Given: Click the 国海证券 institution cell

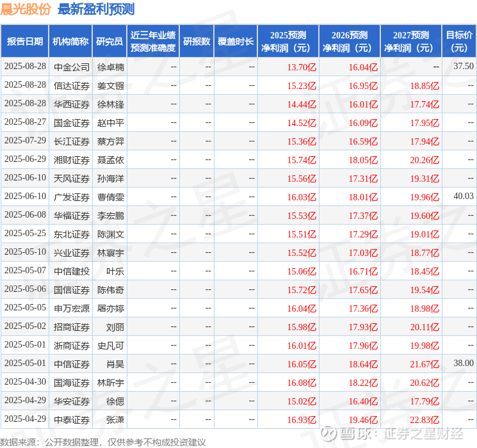Looking at the screenshot, I should 72,383.
